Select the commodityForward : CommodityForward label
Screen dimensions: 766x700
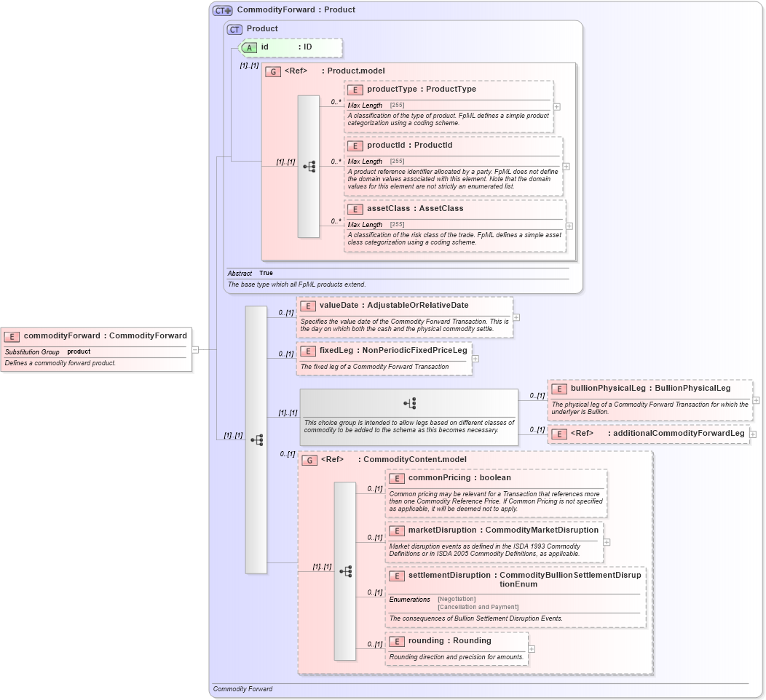106,336
